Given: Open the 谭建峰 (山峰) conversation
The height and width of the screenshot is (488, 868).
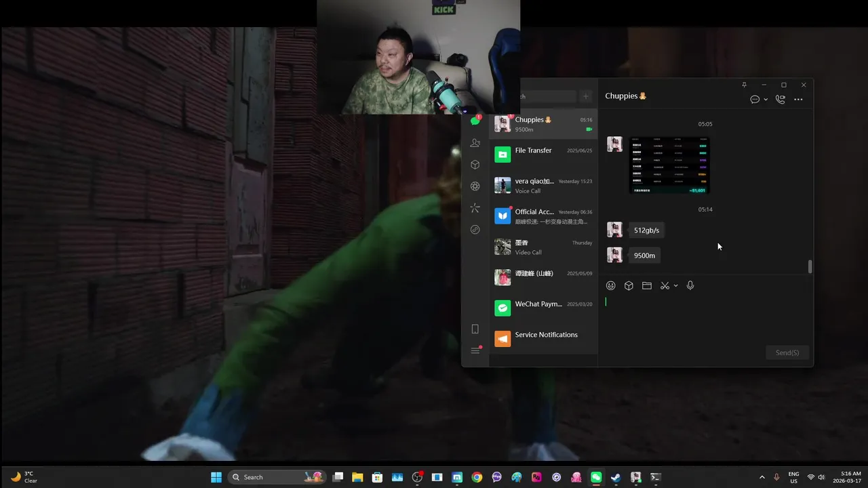Looking at the screenshot, I should click(543, 277).
